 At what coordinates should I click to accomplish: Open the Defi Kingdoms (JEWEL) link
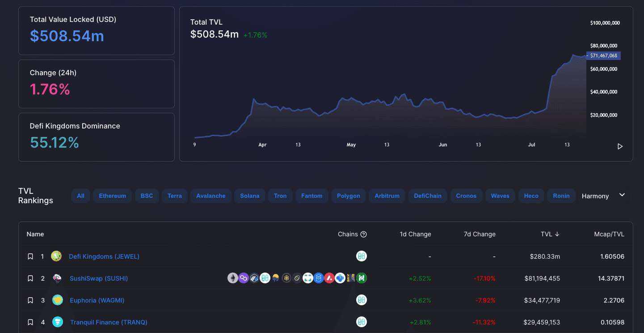(x=104, y=256)
